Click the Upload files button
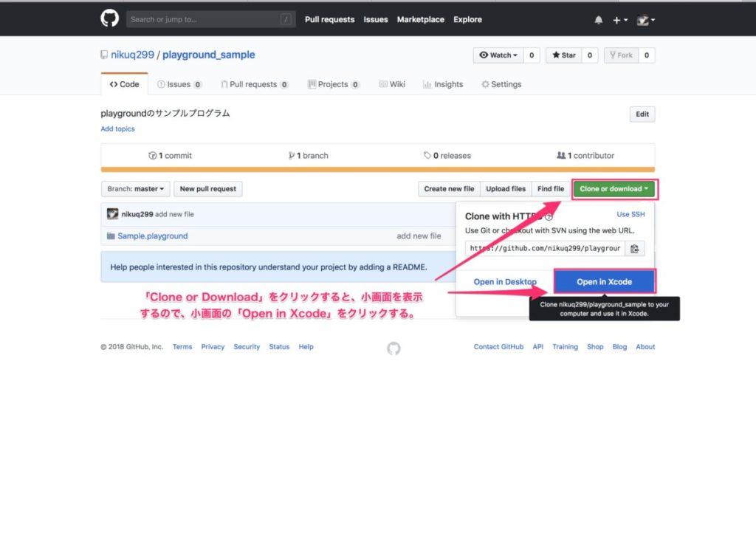The image size is (756, 550). click(x=506, y=188)
